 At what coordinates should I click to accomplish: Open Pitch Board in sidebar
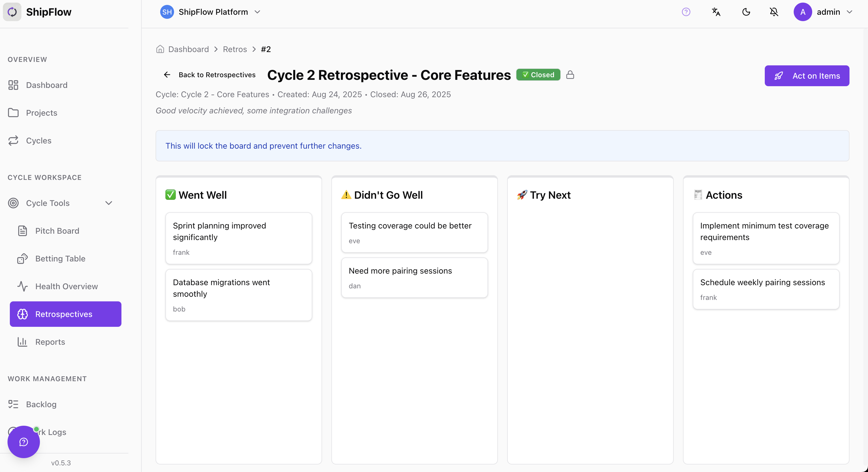pyautogui.click(x=57, y=231)
